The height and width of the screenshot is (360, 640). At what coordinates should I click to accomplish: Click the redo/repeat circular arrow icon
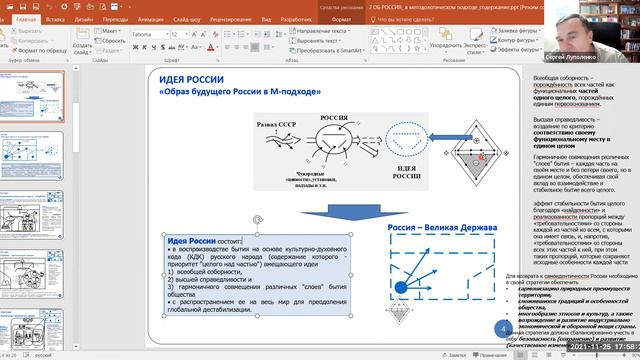pos(64,7)
